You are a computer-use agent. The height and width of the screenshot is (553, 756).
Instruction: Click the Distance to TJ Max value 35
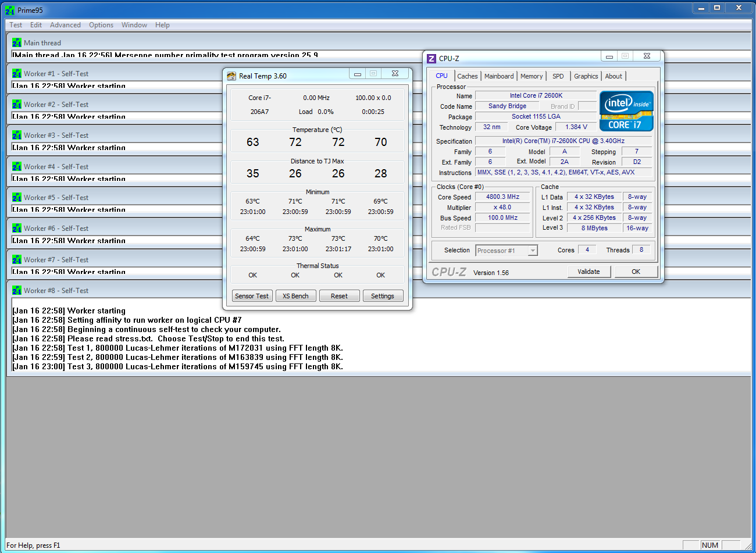(x=253, y=173)
